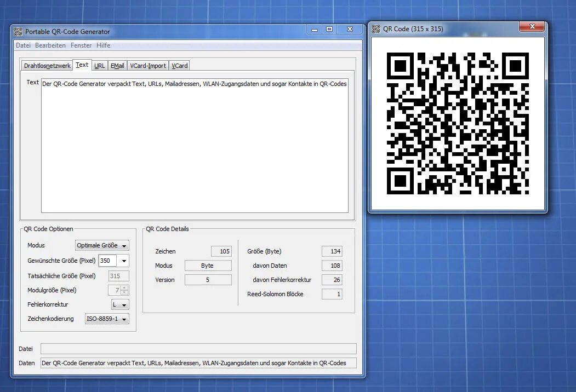Close the Portable QR-Code Generator window
Image resolution: width=576 pixels, height=392 pixels.
tap(350, 30)
